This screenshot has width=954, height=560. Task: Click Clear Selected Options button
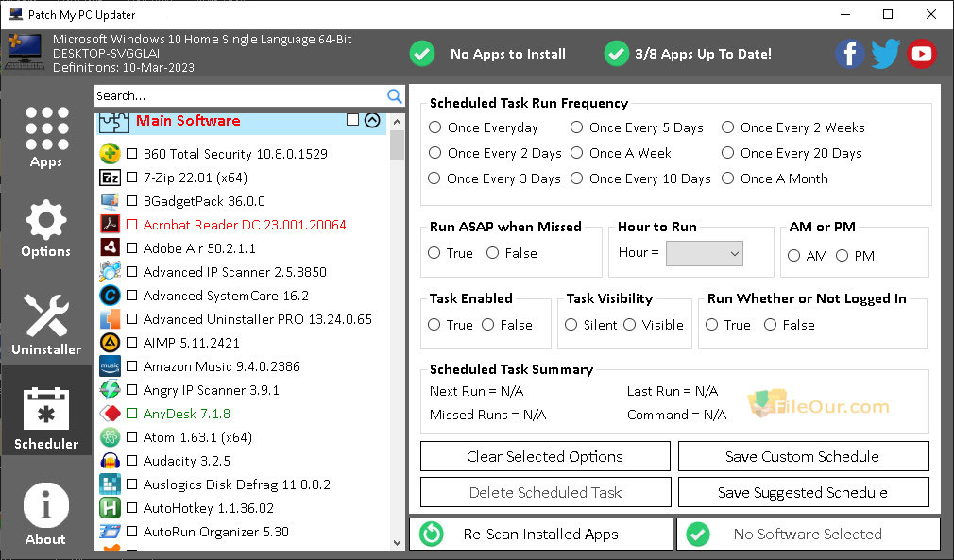click(545, 457)
